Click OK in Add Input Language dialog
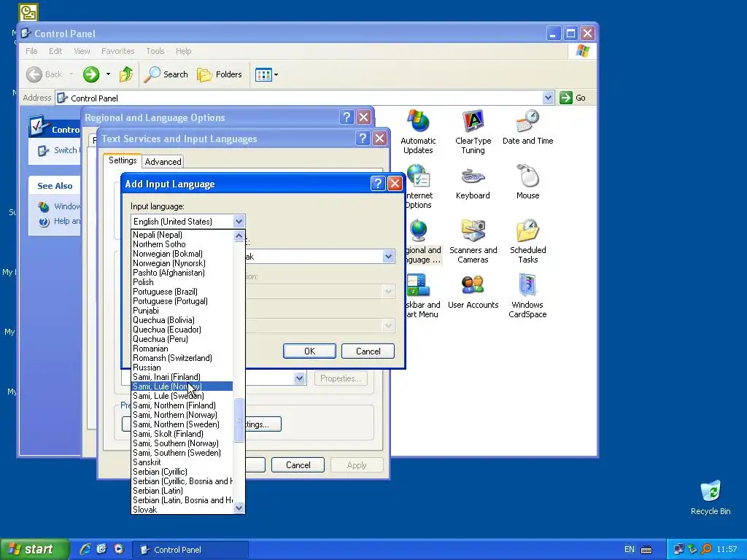This screenshot has height=560, width=747. coord(309,351)
